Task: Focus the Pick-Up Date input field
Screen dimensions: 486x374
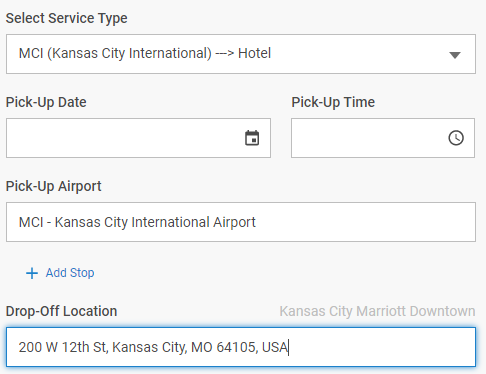Action: 138,138
